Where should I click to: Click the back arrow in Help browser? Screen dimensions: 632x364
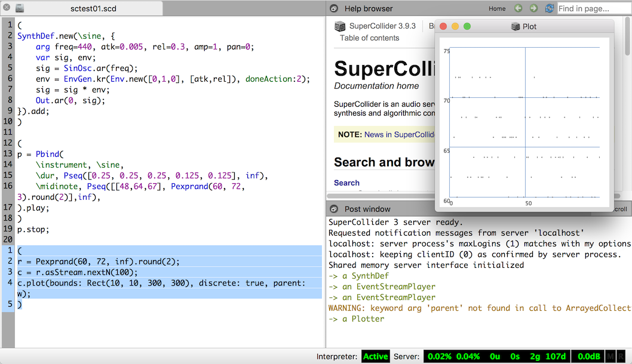pyautogui.click(x=518, y=8)
